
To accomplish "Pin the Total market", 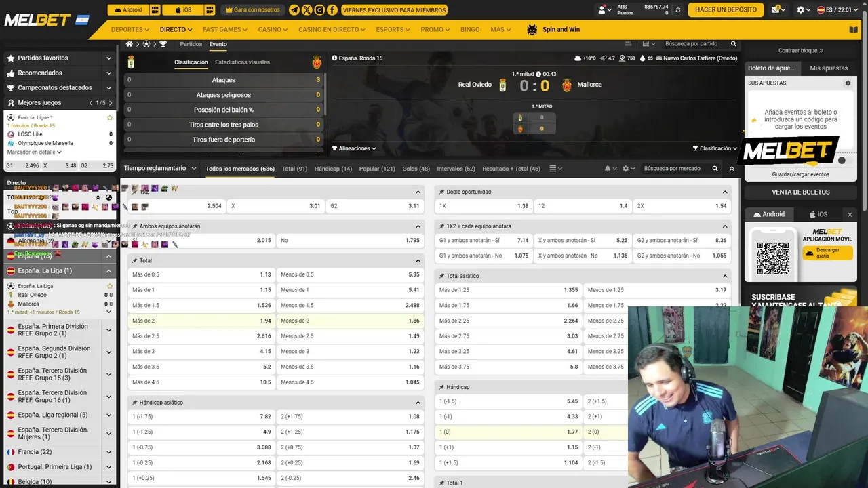I will pos(134,260).
